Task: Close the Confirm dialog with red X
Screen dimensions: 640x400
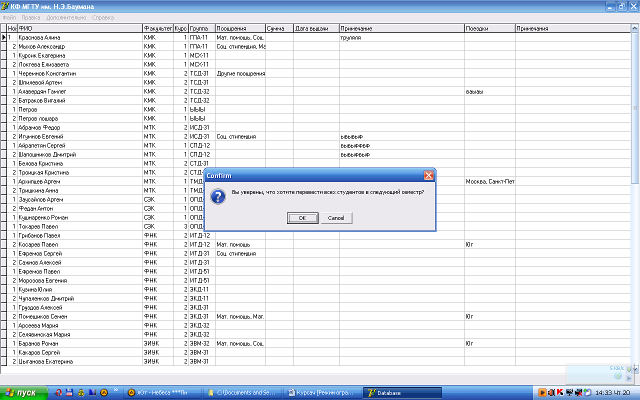Action: [428, 175]
